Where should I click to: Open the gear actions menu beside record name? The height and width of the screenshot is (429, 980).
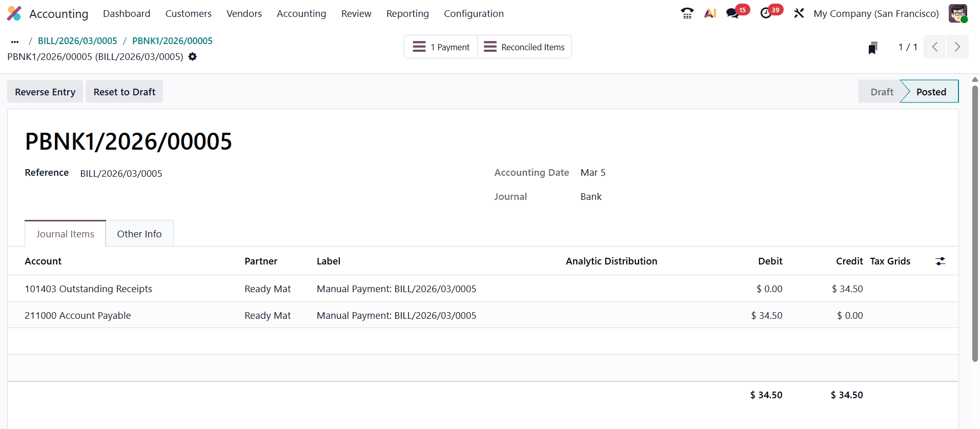pyautogui.click(x=193, y=57)
